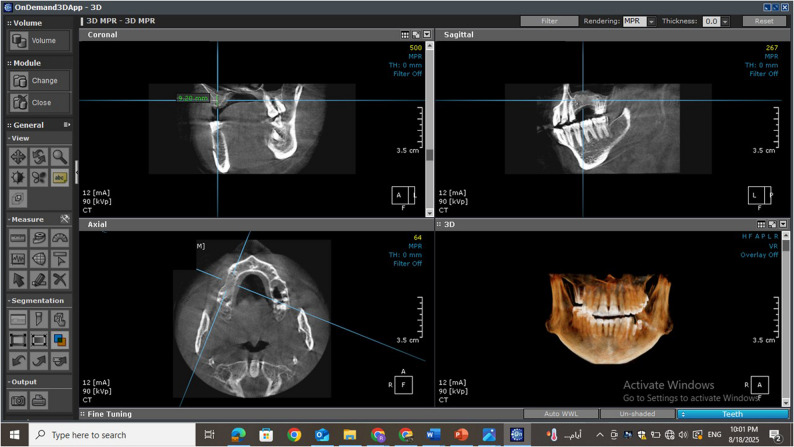Select the inner box crop tool
The width and height of the screenshot is (794, 447).
click(x=39, y=340)
